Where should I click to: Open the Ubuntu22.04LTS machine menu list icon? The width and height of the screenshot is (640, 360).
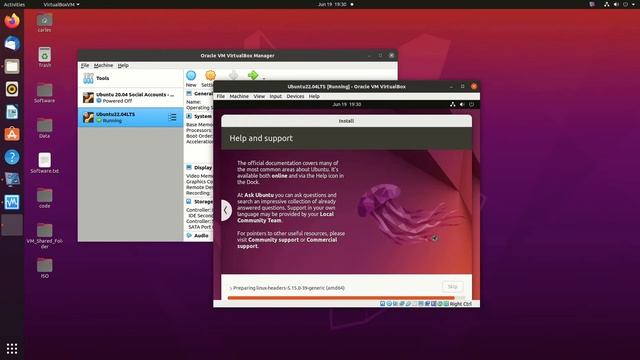pyautogui.click(x=172, y=118)
